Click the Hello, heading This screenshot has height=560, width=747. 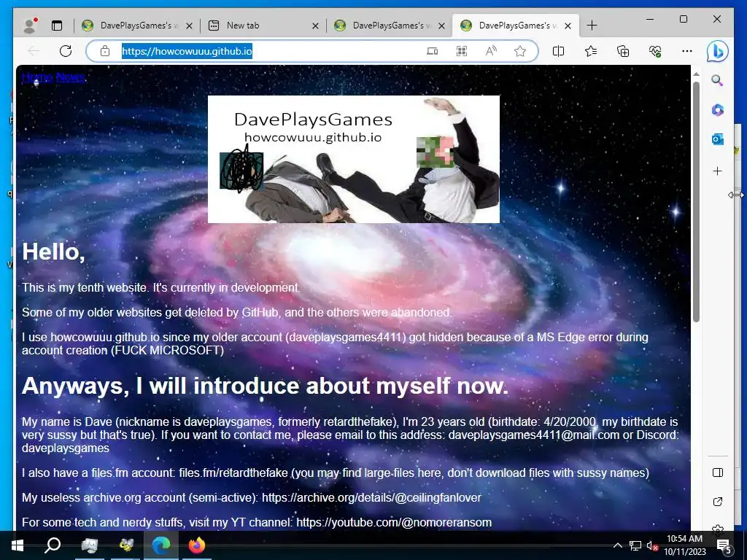coord(53,252)
